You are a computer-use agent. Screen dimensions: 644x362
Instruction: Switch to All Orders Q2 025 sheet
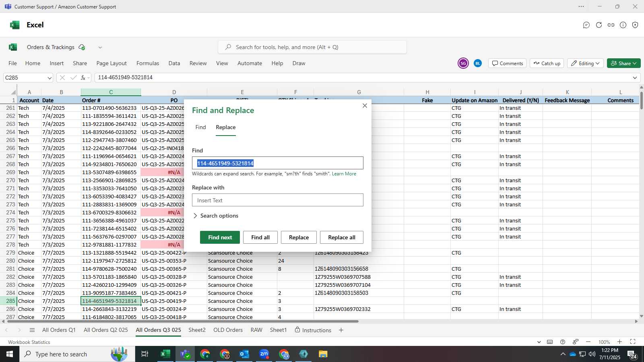pyautogui.click(x=106, y=330)
